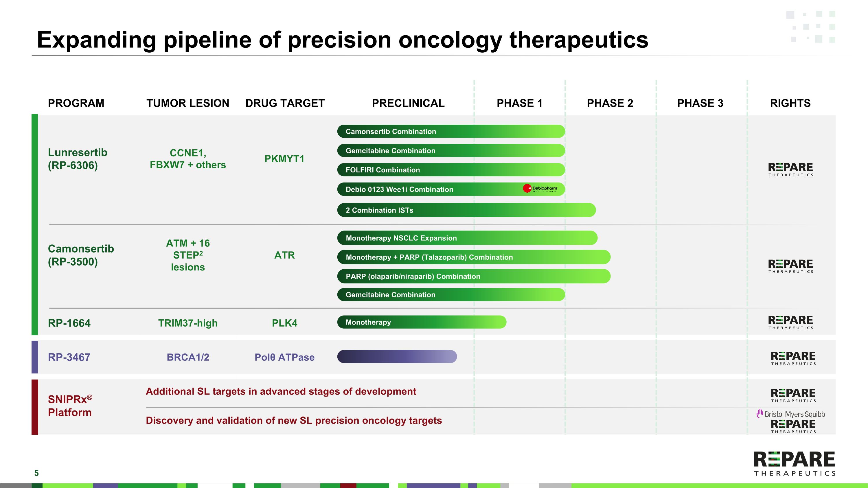Image resolution: width=868 pixels, height=488 pixels.
Task: Click the FOLFIRI Combination bar
Action: pos(450,170)
